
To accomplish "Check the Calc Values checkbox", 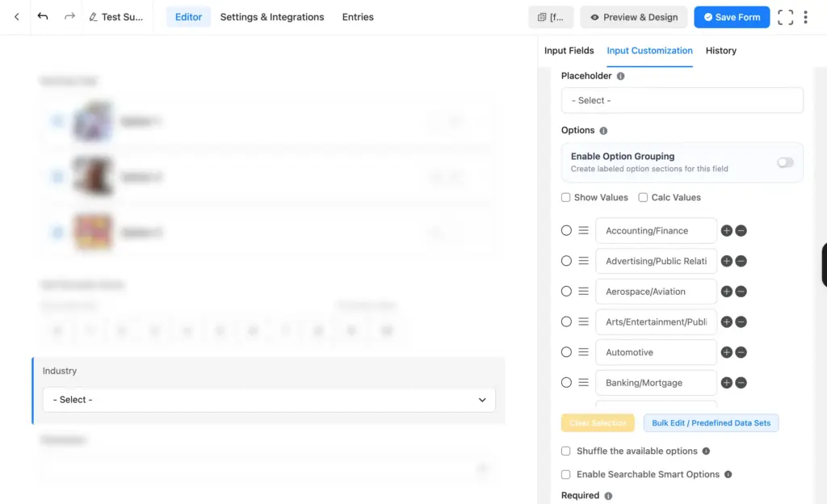I will [x=642, y=197].
